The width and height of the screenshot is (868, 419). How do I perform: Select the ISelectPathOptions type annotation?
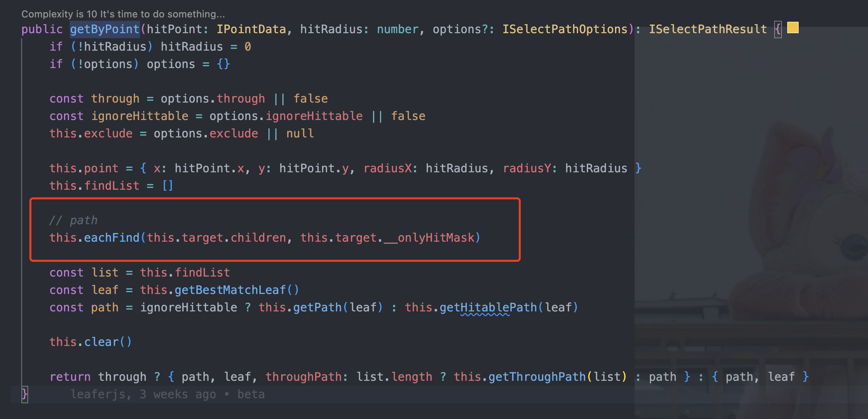click(x=565, y=29)
